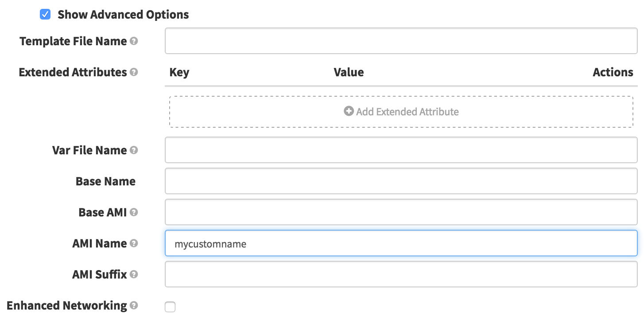Focus the AMI Suffix input field
644x322 pixels.
[401, 275]
